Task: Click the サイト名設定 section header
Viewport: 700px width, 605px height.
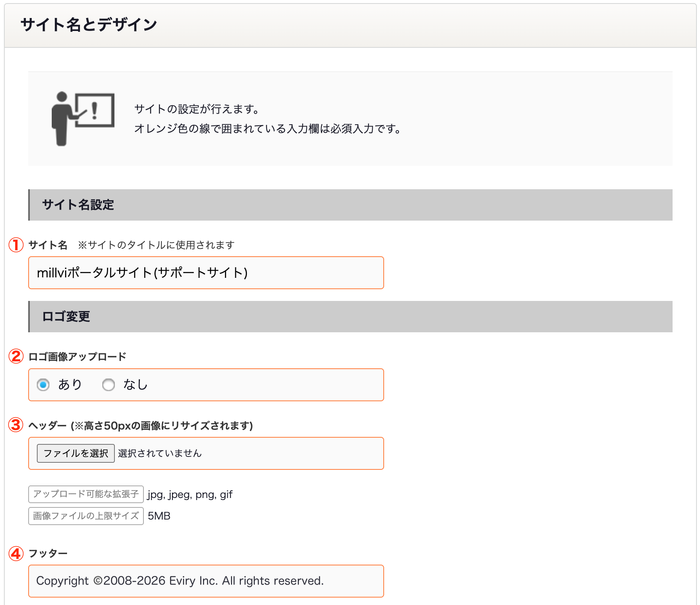Action: (350, 205)
